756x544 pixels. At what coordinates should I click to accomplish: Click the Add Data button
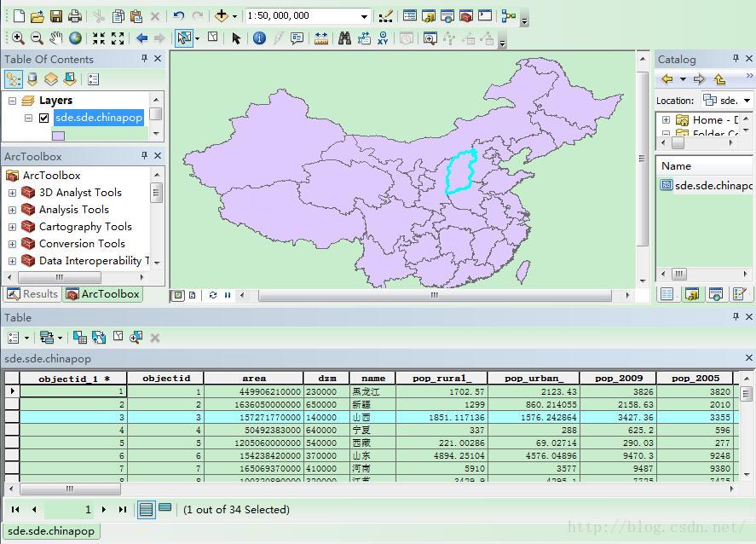[x=222, y=16]
